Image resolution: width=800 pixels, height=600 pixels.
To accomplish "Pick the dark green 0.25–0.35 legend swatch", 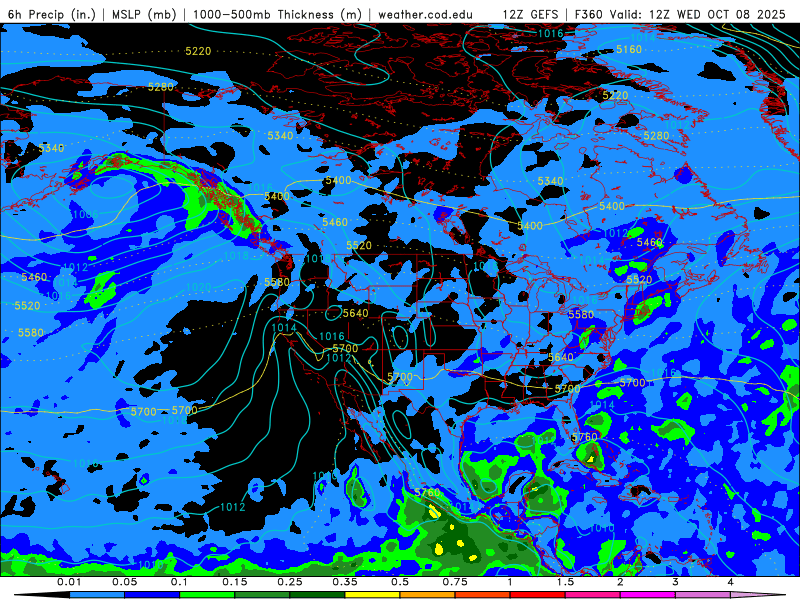I will click(x=317, y=595).
